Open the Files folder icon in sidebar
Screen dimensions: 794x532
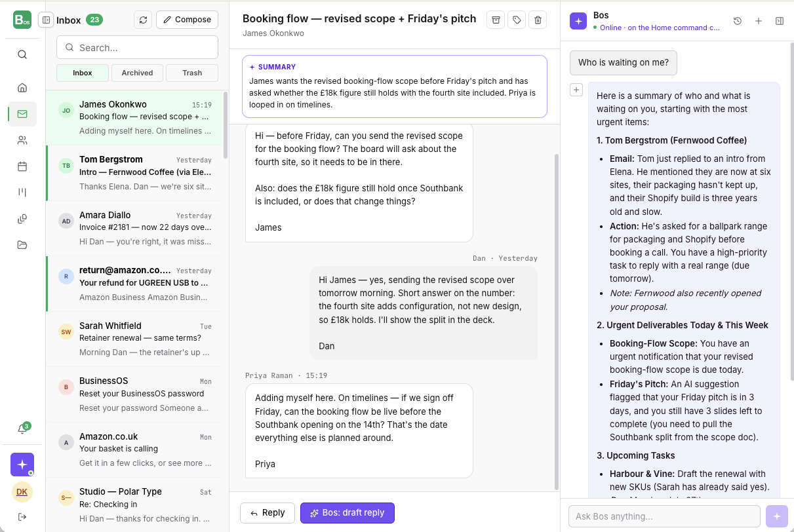pyautogui.click(x=22, y=245)
